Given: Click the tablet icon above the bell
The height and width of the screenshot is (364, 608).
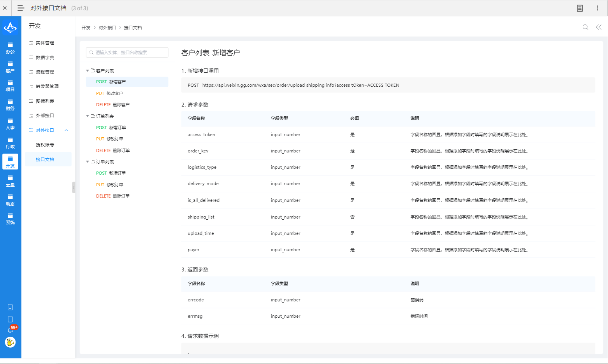Looking at the screenshot, I should tap(10, 319).
